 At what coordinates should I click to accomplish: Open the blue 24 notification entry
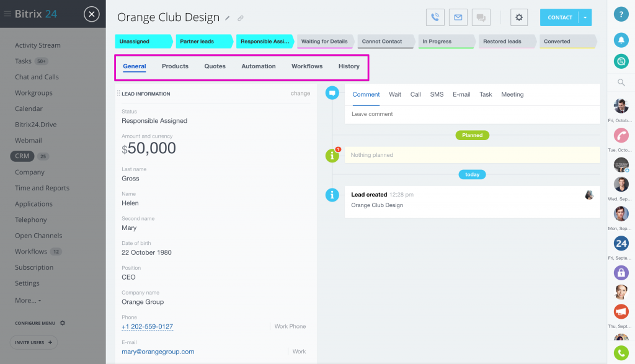621,243
